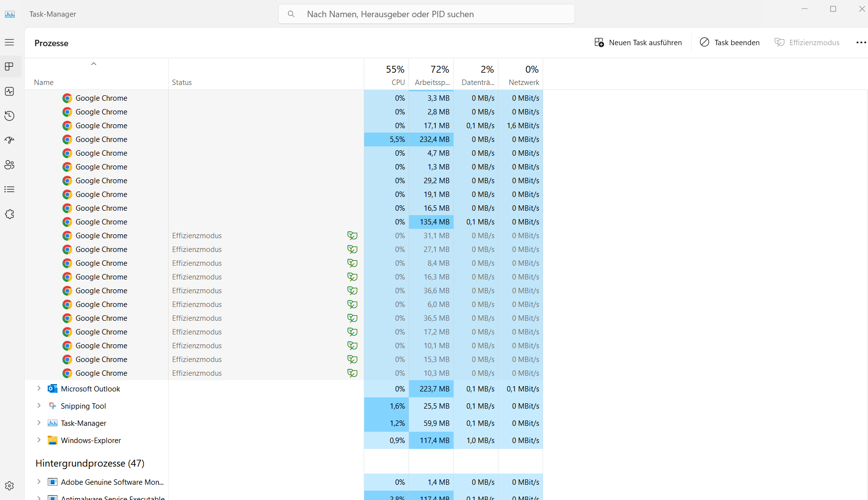Click the 5,5% CPU cell
The image size is (868, 500).
point(386,139)
